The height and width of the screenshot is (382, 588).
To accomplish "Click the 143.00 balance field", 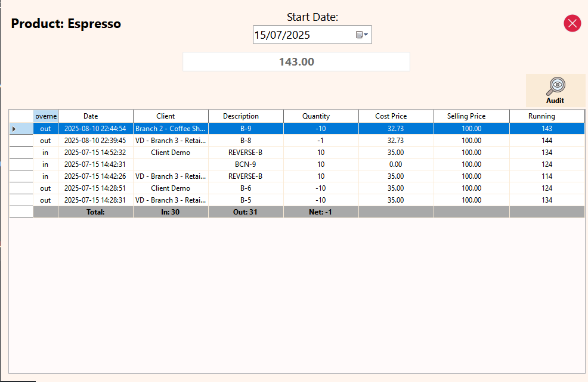I will (296, 62).
